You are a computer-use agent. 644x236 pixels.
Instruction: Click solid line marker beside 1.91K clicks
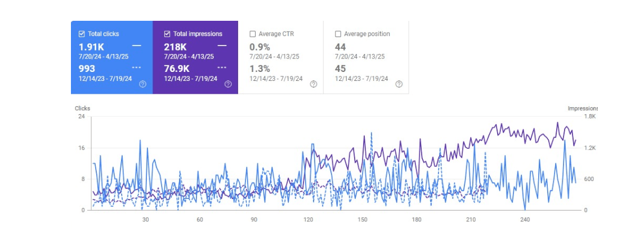pyautogui.click(x=137, y=46)
